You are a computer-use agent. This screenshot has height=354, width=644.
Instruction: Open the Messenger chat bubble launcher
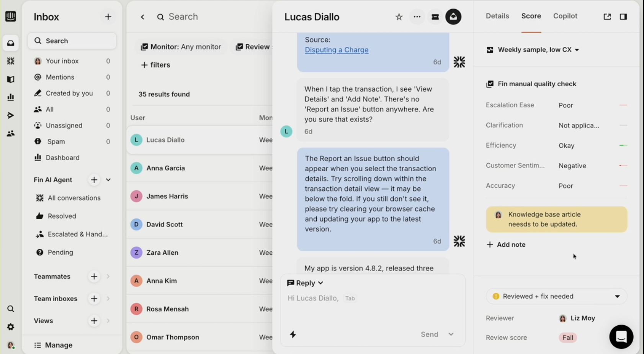621,337
